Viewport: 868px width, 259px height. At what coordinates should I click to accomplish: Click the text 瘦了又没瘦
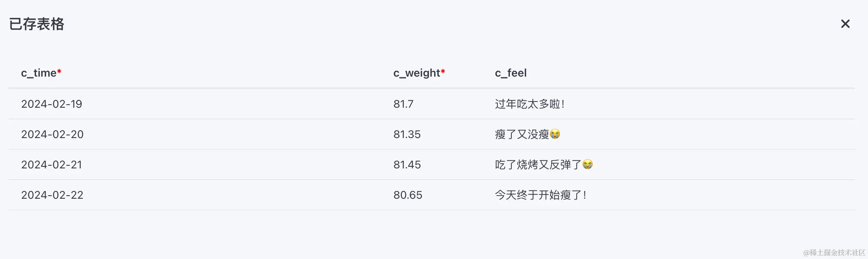tap(522, 134)
